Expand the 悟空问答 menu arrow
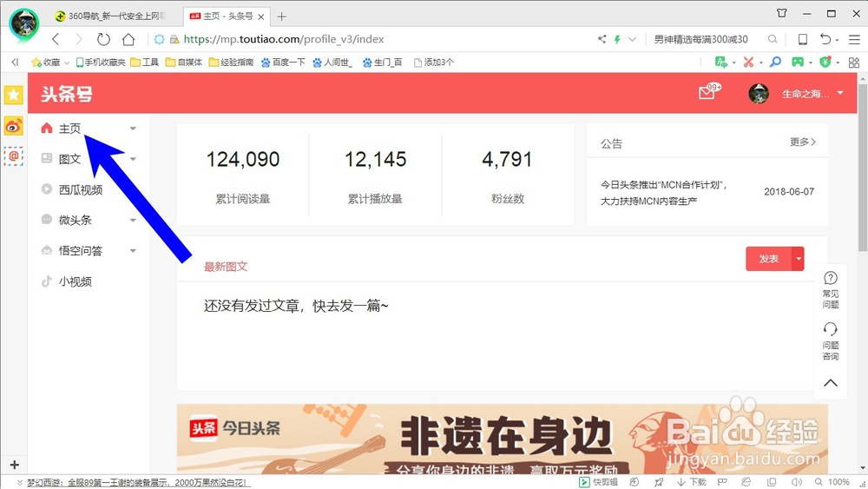868x489 pixels. coord(133,251)
